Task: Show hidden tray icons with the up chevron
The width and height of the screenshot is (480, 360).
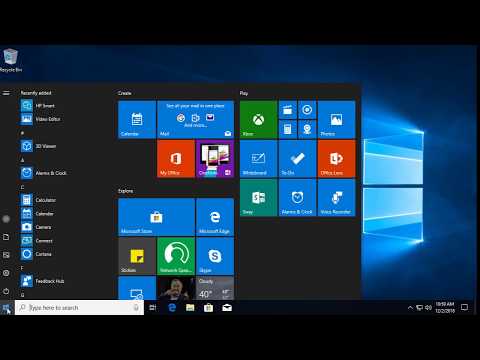Action: tap(410, 308)
